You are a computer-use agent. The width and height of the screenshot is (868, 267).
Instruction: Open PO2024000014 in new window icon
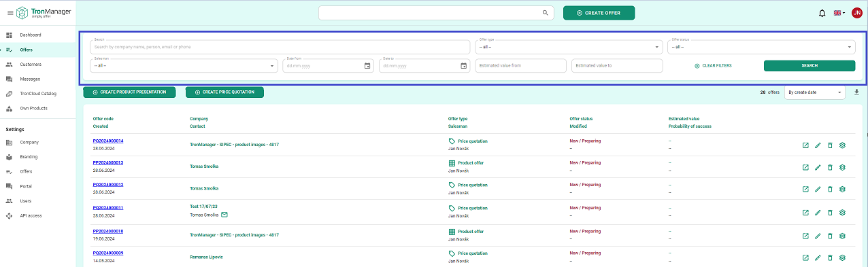pyautogui.click(x=805, y=145)
